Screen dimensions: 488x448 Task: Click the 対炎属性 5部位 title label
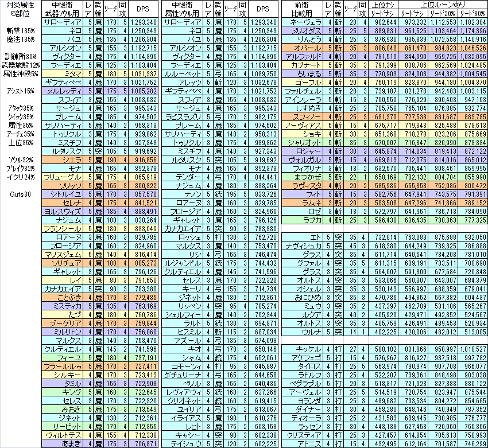point(20,9)
